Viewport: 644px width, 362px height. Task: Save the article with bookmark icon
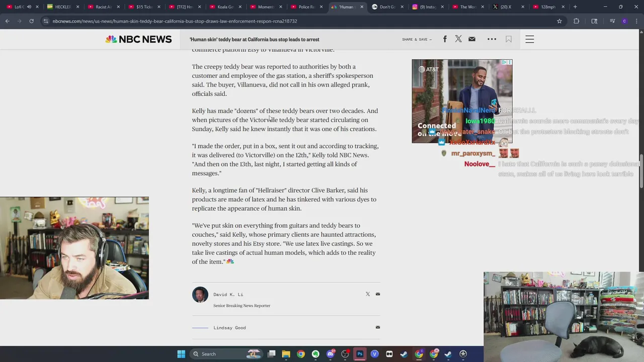click(x=509, y=39)
